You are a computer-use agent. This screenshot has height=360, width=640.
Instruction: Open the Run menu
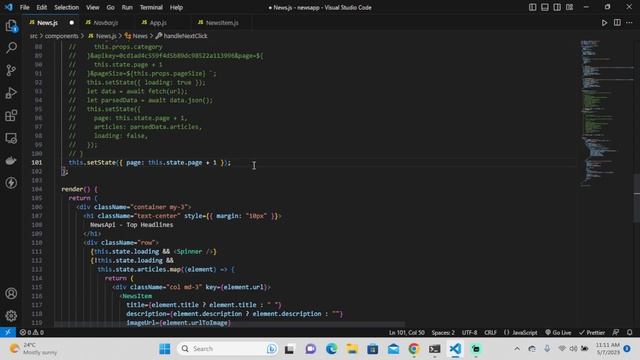[127, 7]
